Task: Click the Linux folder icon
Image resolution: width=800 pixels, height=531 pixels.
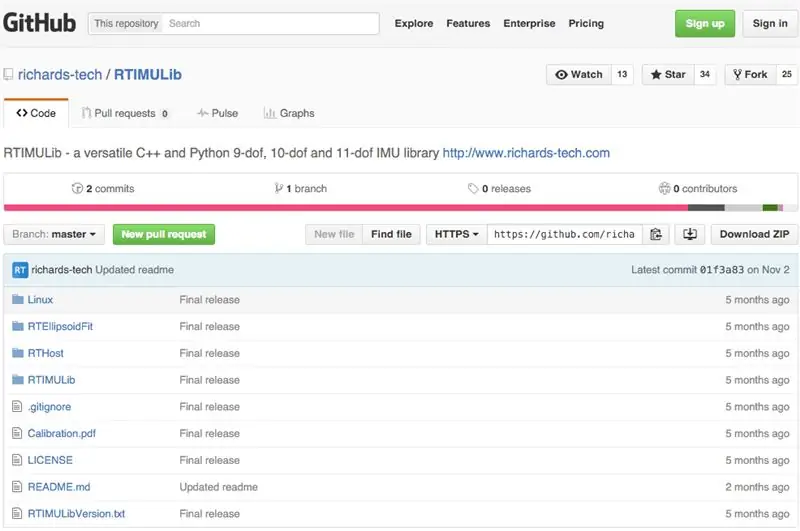Action: tap(18, 299)
